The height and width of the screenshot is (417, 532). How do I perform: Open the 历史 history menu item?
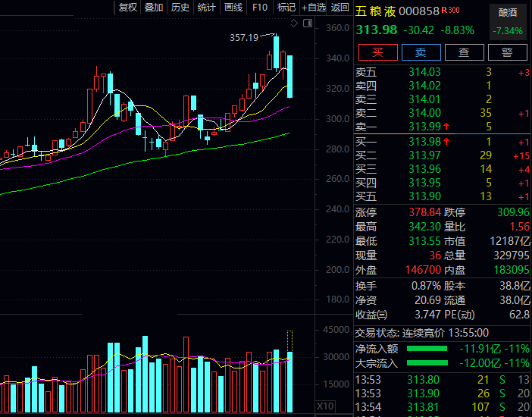tap(180, 7)
